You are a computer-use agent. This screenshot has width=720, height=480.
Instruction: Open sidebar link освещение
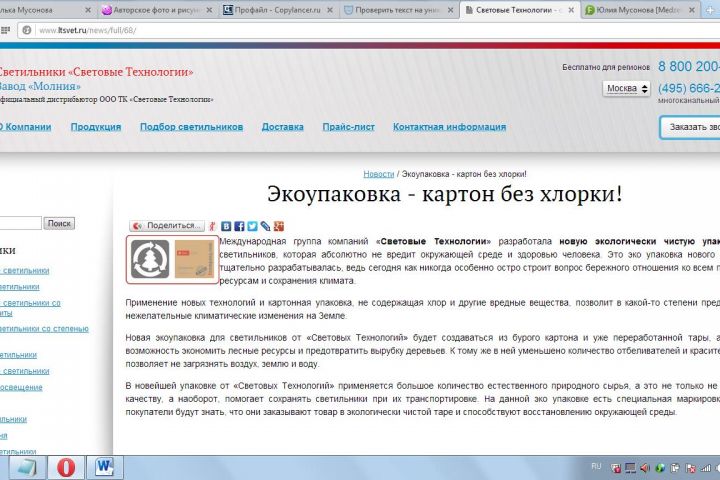[x=21, y=388]
